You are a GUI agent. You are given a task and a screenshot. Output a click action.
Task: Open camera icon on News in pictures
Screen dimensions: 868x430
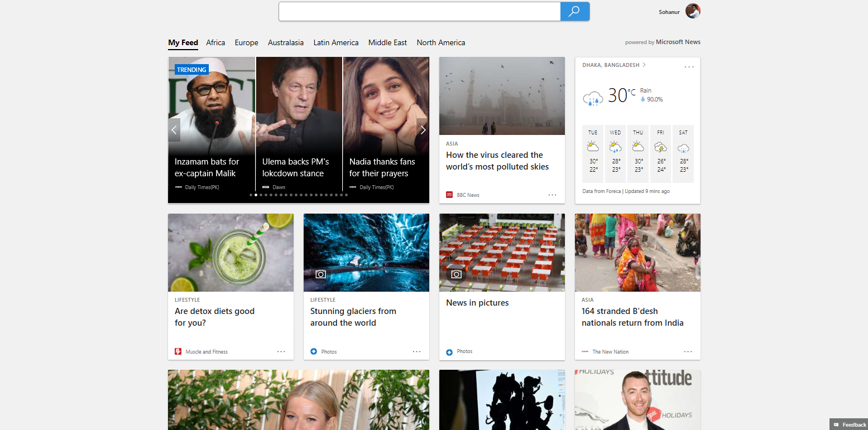click(456, 274)
